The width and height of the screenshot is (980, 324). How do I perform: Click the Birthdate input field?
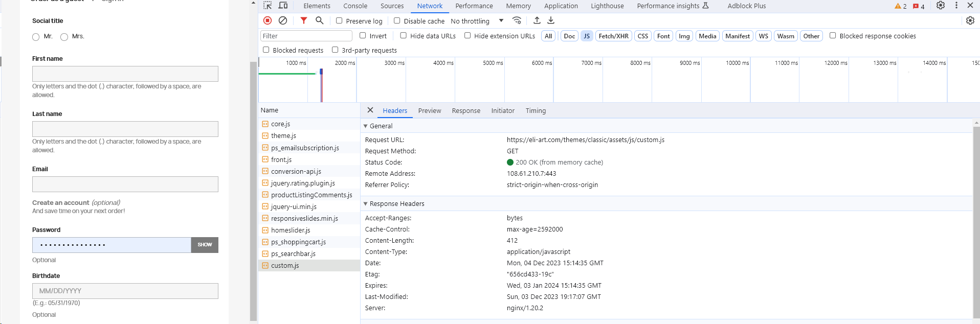tap(125, 291)
